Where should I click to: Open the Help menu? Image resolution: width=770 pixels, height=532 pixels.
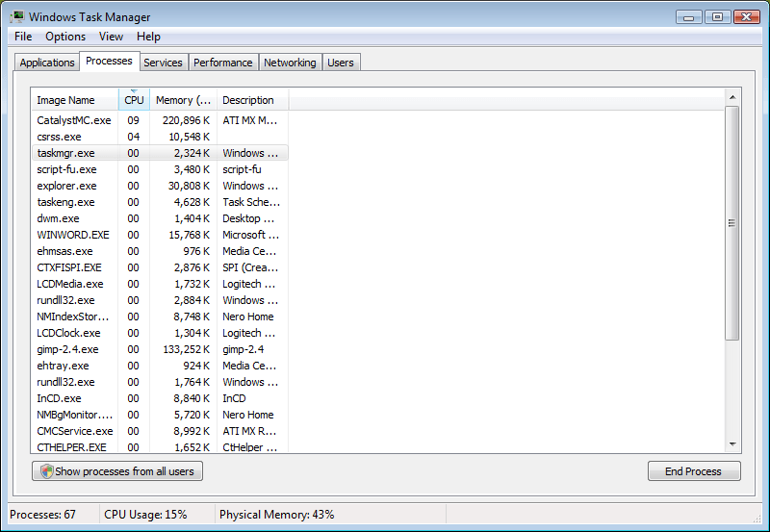148,37
